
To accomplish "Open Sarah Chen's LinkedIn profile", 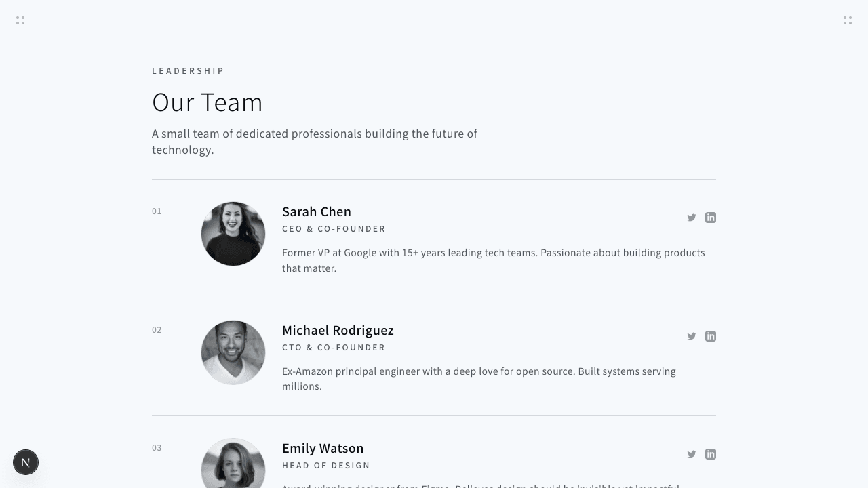I will (x=711, y=218).
